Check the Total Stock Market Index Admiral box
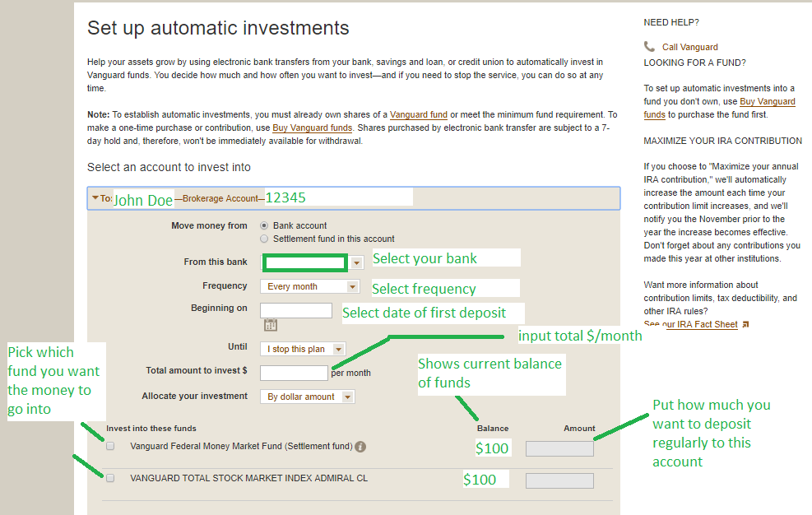The height and width of the screenshot is (515, 812). 110,478
